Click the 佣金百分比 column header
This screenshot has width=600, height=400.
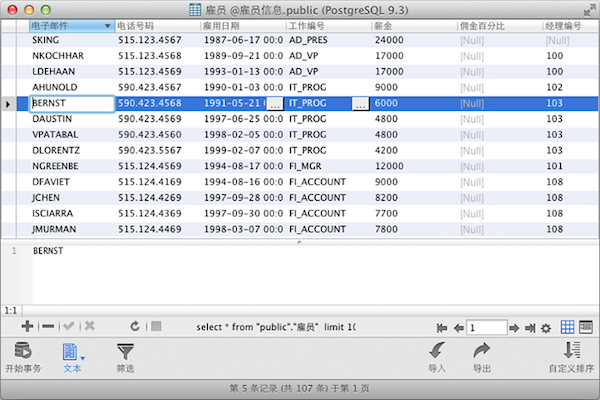[x=500, y=26]
